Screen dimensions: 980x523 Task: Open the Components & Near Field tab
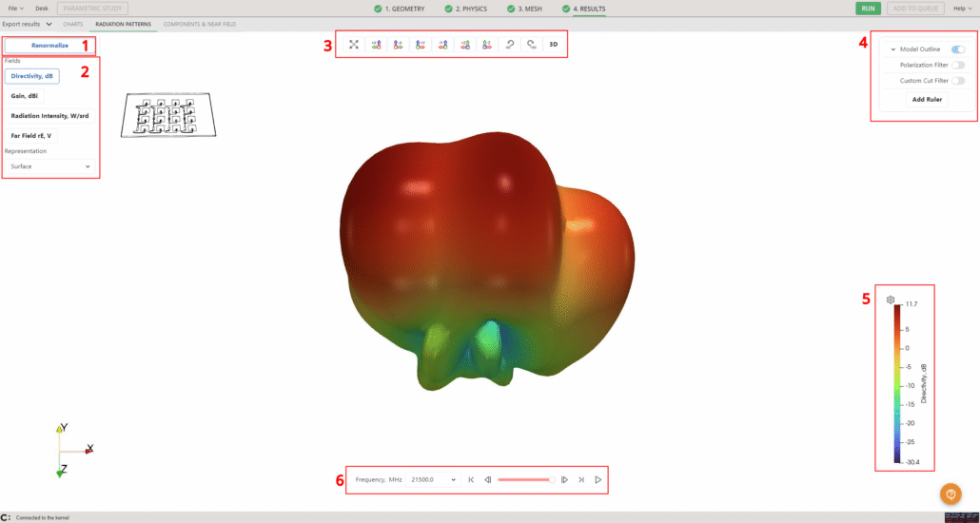coord(200,23)
